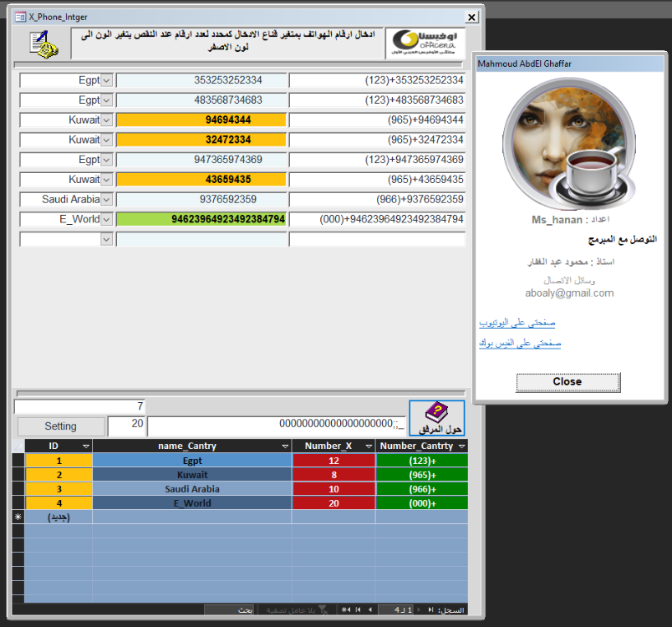This screenshot has height=627, width=672.
Task: Open the book icon button labeled حول المرفق
Action: (436, 418)
